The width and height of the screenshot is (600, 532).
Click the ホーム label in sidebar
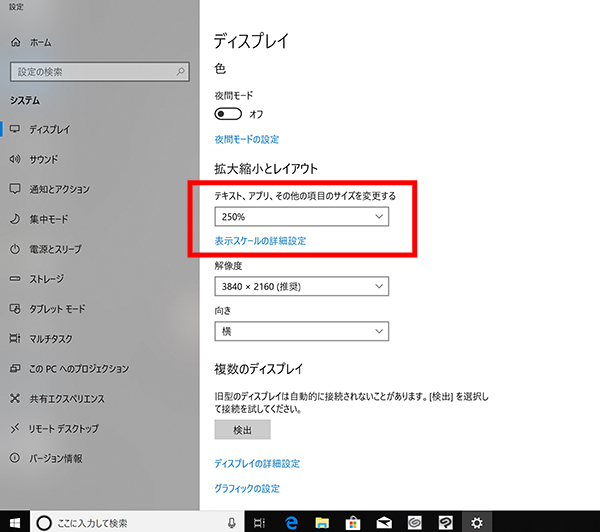pyautogui.click(x=41, y=42)
